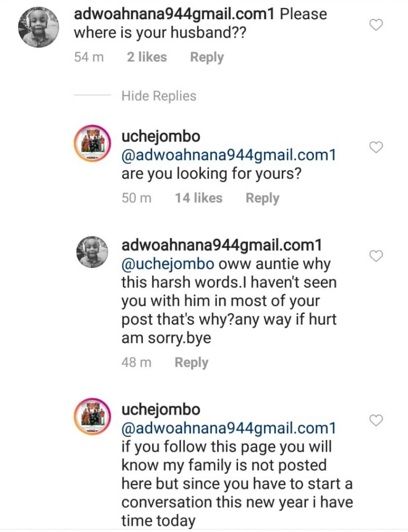The image size is (408, 532).
Task: Open adwoahnana944's avatar on the "oww auntie" reply
Action: click(x=91, y=252)
